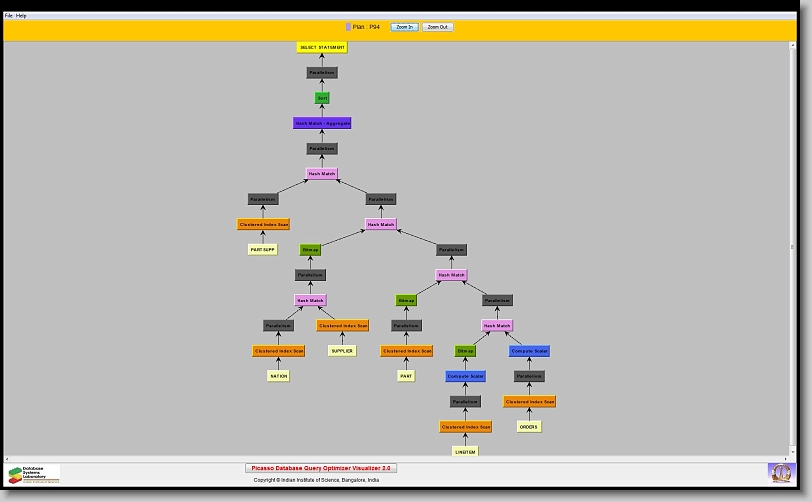Click the Clustered Index Scan above PARTSUPP
Viewport: 812px width, 502px height.
(263, 225)
